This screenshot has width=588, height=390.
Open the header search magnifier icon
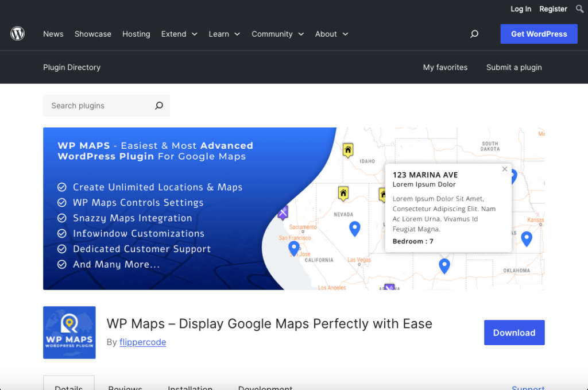pos(474,34)
